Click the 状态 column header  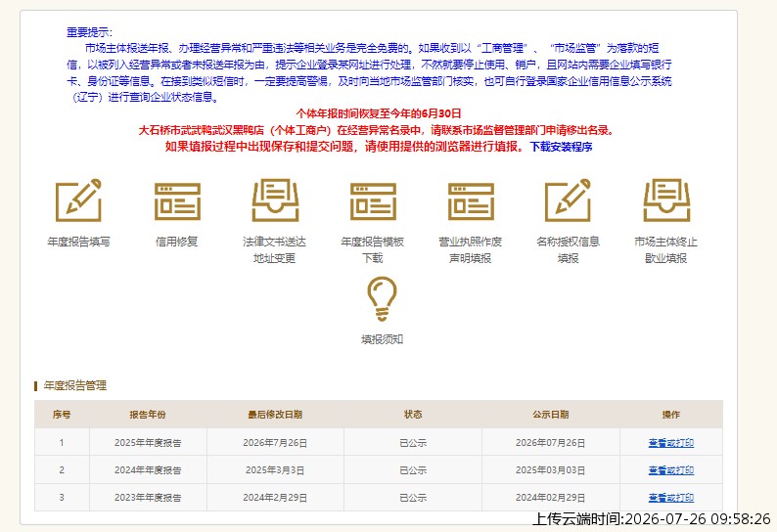tap(413, 415)
